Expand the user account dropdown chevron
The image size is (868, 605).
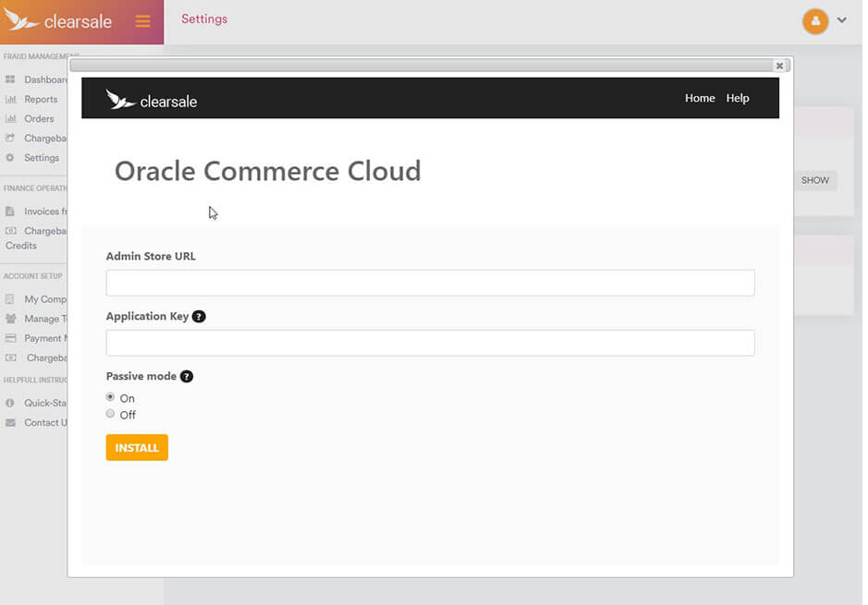click(842, 20)
